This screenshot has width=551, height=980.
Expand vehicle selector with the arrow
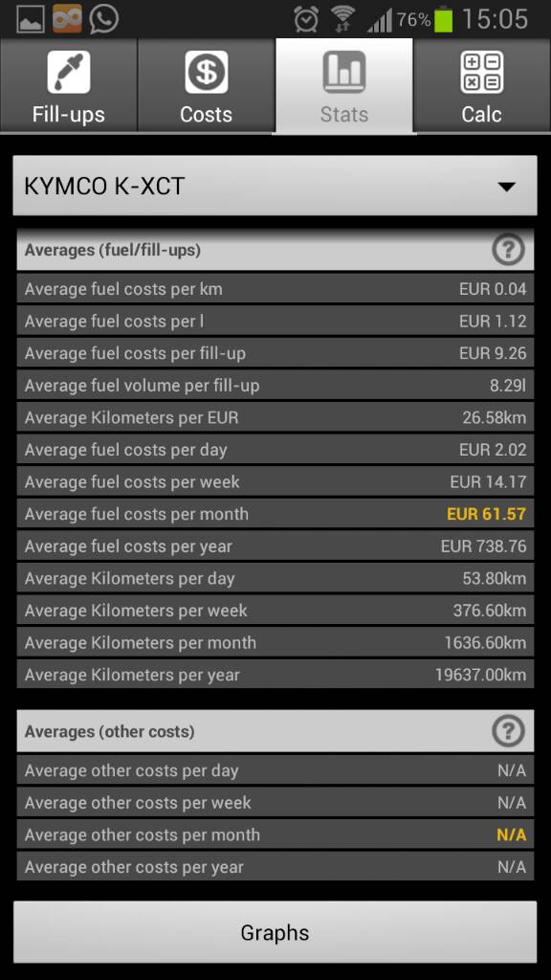507,187
